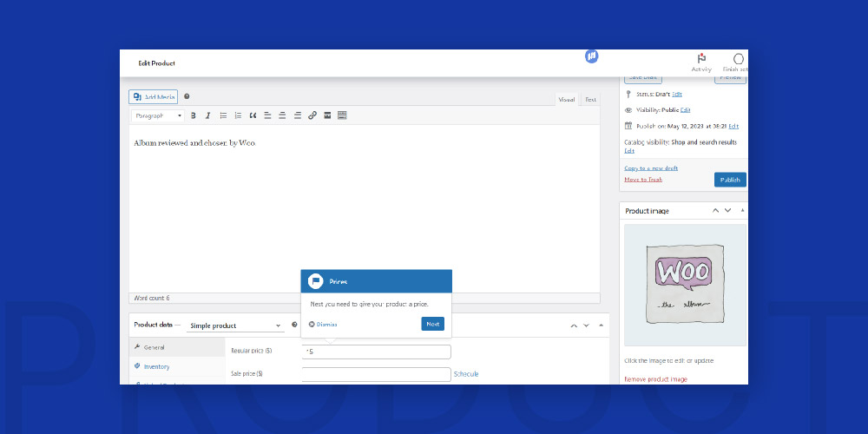This screenshot has height=434, width=868.
Task: Select the General product data tab
Action: tap(177, 348)
